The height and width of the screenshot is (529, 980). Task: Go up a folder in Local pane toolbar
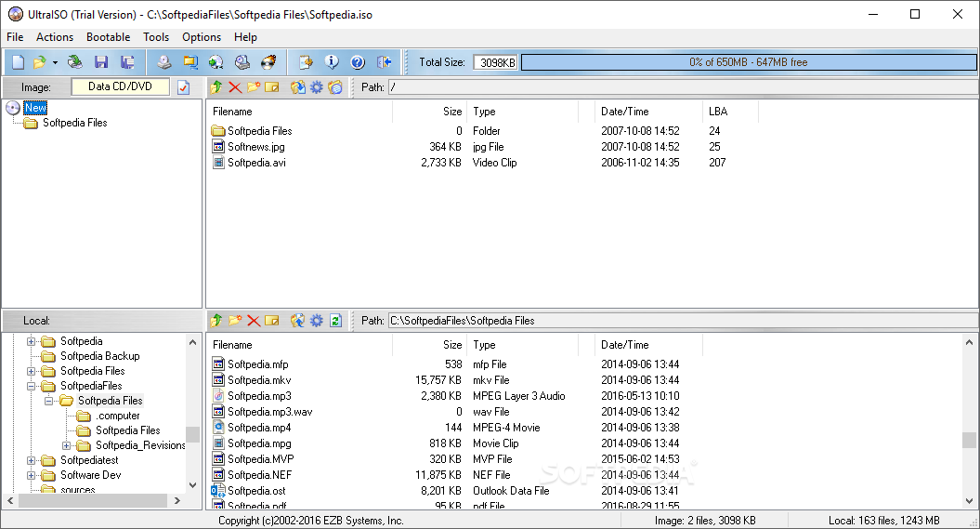pyautogui.click(x=216, y=320)
